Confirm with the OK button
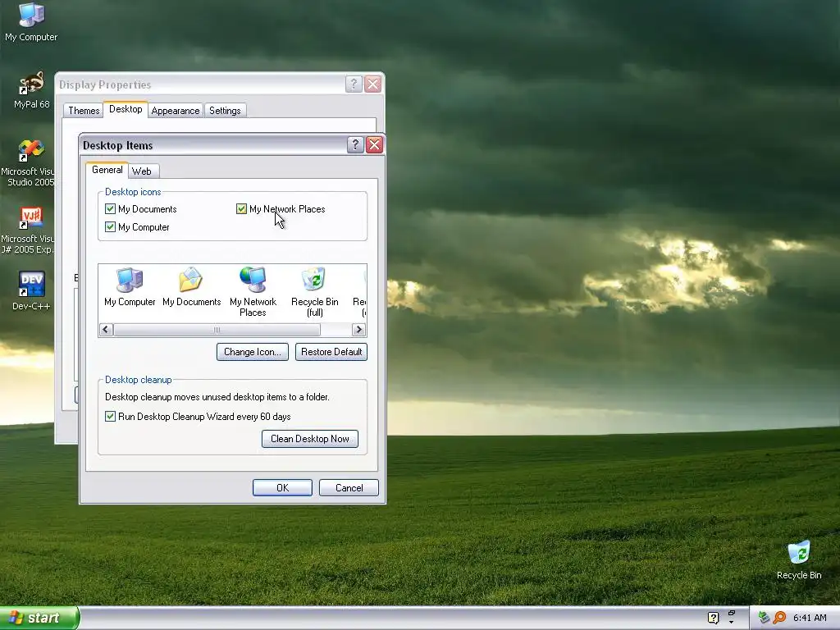Image resolution: width=840 pixels, height=630 pixels. pos(282,487)
